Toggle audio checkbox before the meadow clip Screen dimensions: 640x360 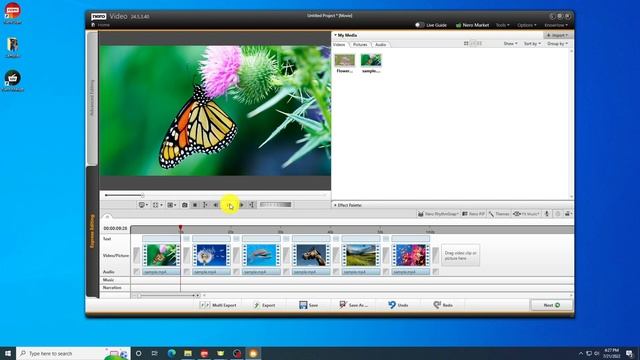(336, 271)
